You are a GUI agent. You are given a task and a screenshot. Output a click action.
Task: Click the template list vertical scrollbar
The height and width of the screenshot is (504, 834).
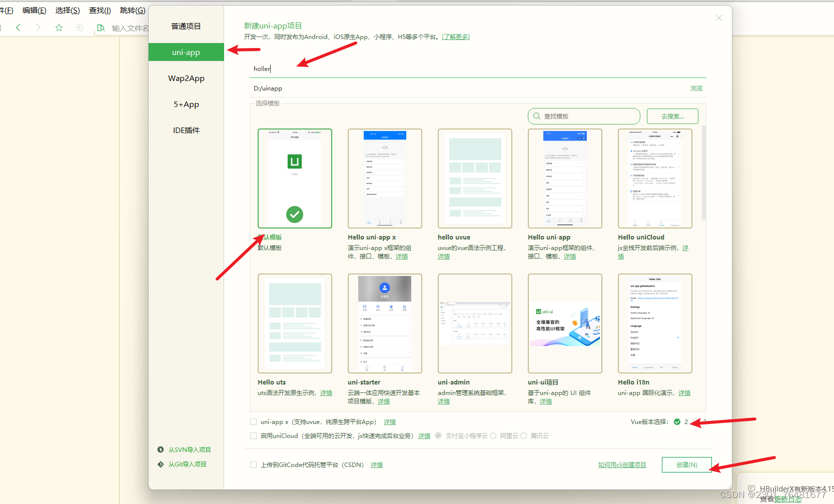coord(703,172)
